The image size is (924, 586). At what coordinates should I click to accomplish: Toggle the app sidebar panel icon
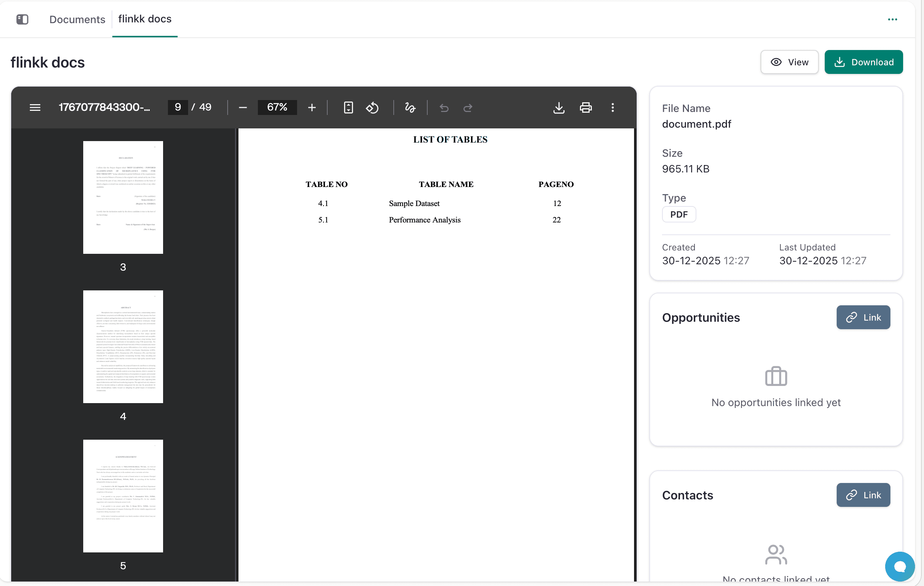click(22, 19)
